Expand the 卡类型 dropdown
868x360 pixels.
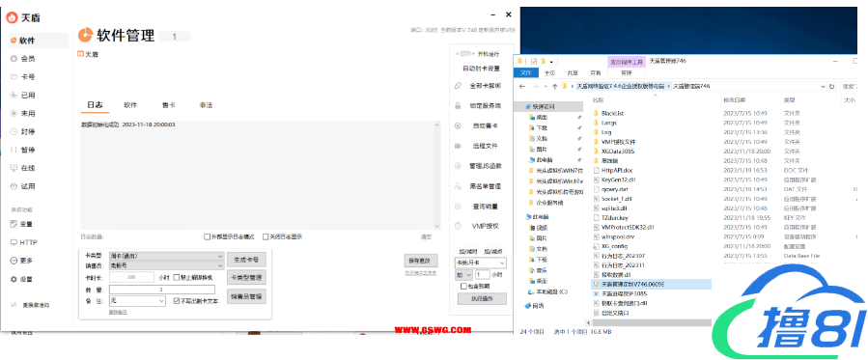pyautogui.click(x=166, y=257)
